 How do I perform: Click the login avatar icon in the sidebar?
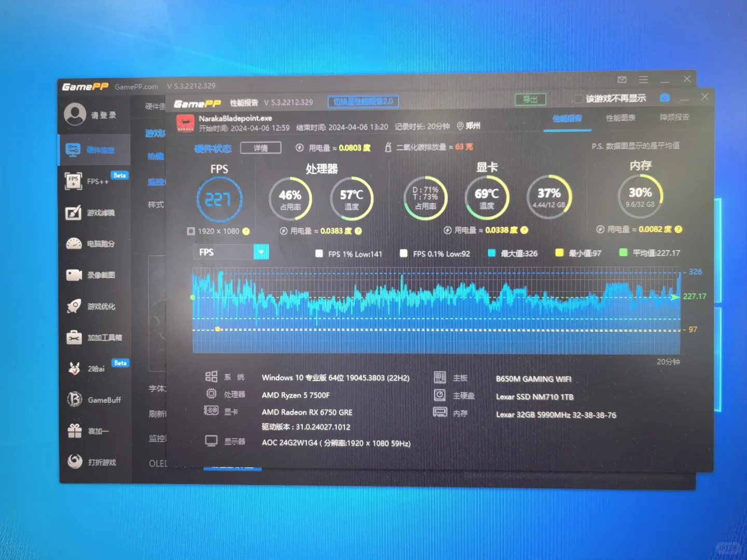pyautogui.click(x=75, y=115)
